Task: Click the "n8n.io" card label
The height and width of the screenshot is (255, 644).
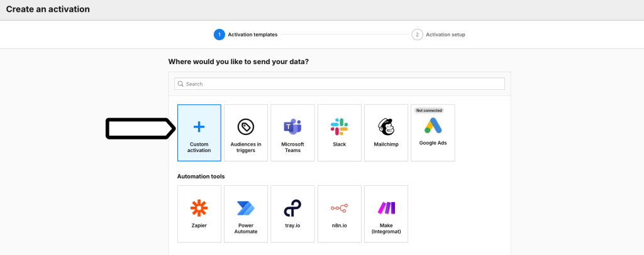Action: pos(339,225)
